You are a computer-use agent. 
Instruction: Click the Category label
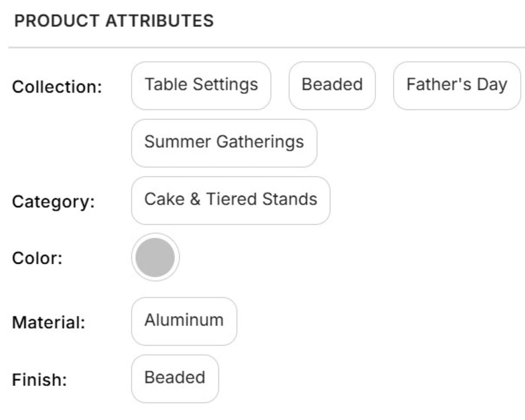[x=54, y=202]
